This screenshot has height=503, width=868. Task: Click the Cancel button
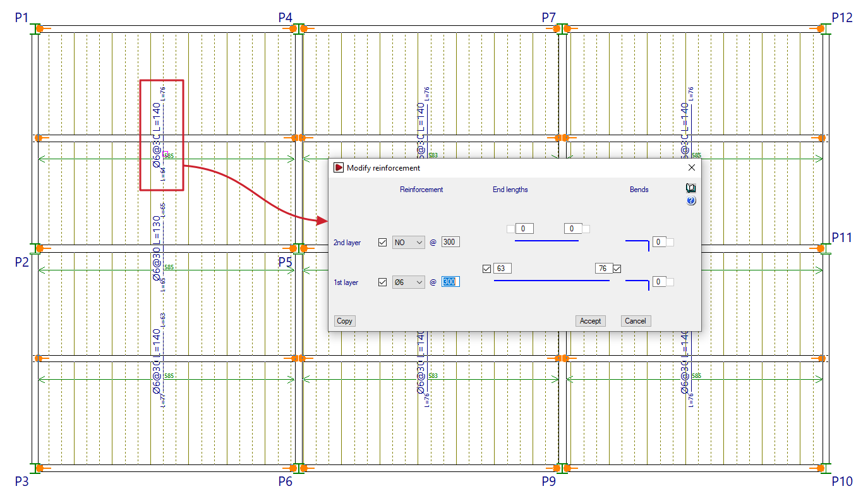[x=636, y=321]
